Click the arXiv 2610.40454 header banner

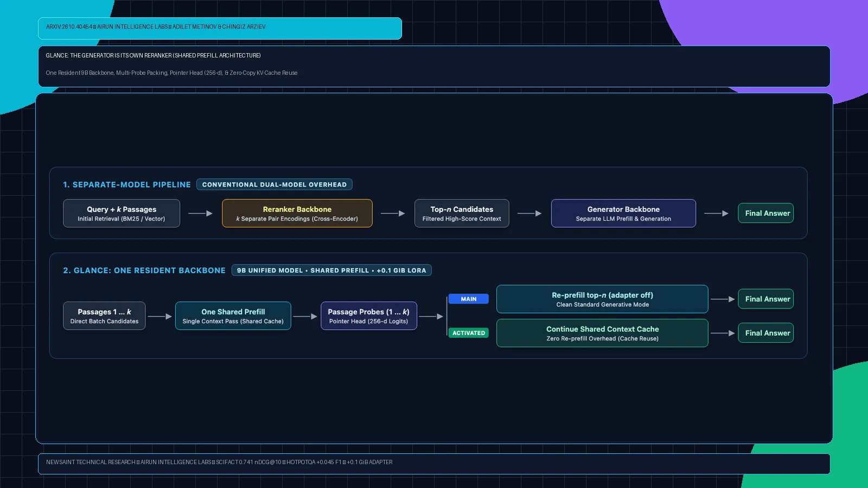[x=220, y=28]
